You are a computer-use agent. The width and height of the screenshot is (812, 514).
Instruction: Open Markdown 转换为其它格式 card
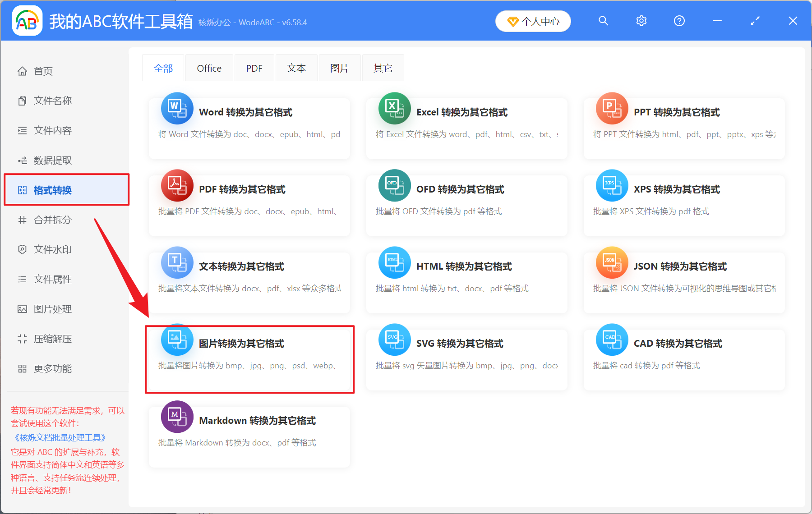coord(249,435)
